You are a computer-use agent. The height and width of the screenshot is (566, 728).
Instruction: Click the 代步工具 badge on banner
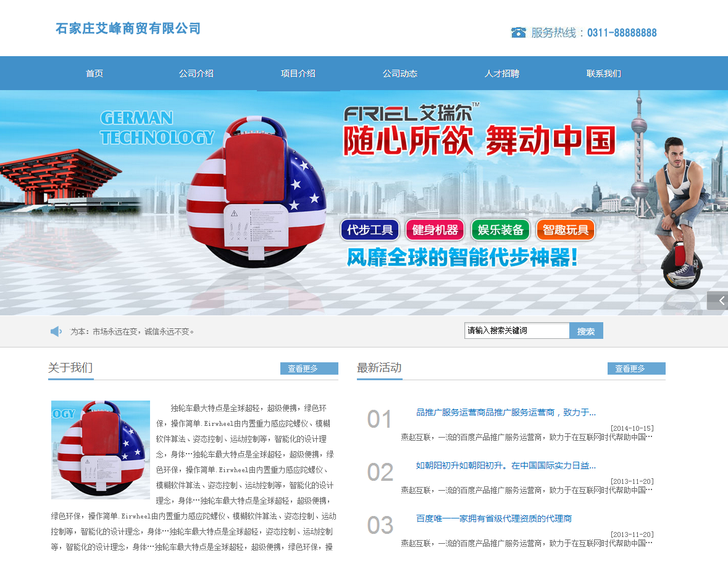pos(370,230)
